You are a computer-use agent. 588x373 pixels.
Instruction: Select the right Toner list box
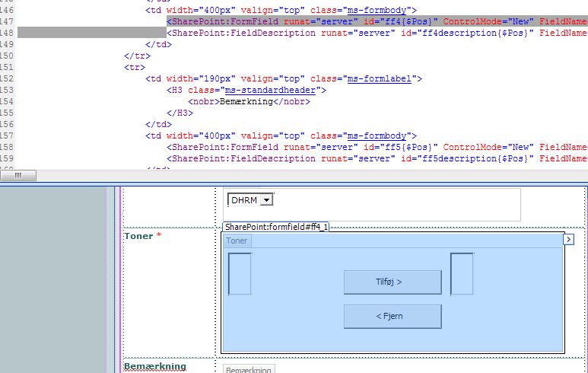[x=462, y=274]
